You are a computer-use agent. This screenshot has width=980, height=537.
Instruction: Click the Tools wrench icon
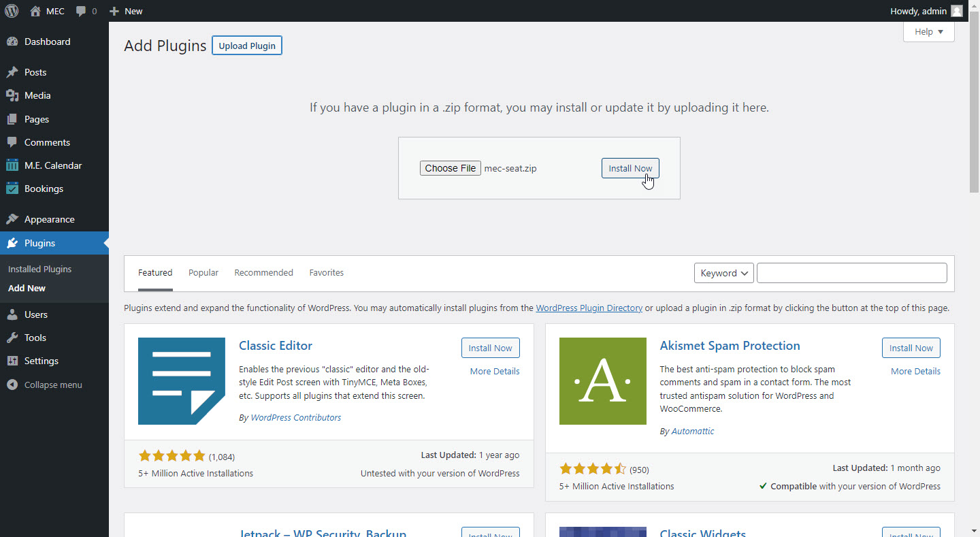12,338
